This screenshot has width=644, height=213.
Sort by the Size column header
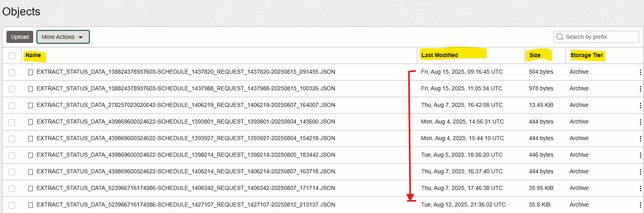point(535,55)
